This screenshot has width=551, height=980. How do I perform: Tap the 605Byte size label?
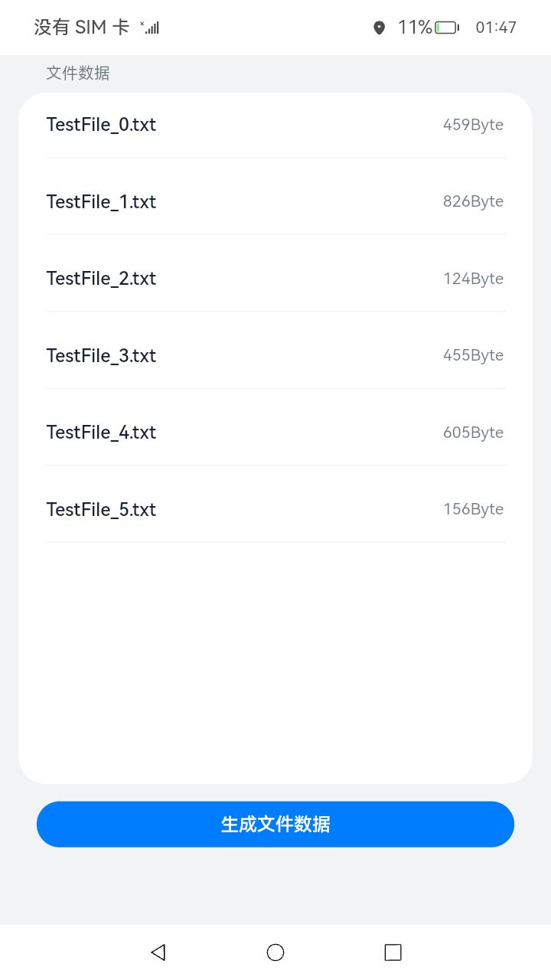(x=473, y=433)
